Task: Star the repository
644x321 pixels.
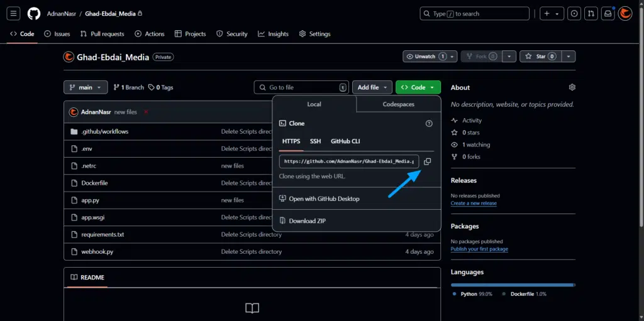Action: point(540,57)
